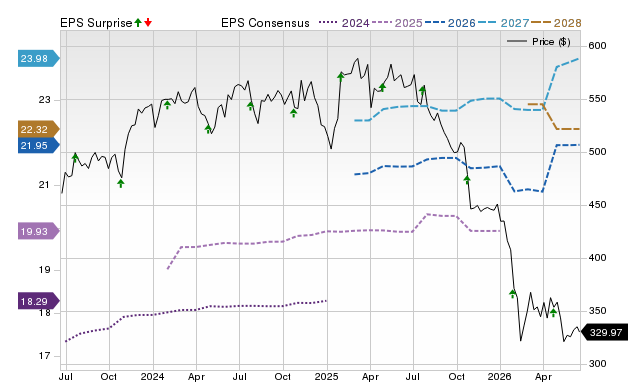Click the 300 price axis label
The width and height of the screenshot is (640, 382).
tap(597, 364)
